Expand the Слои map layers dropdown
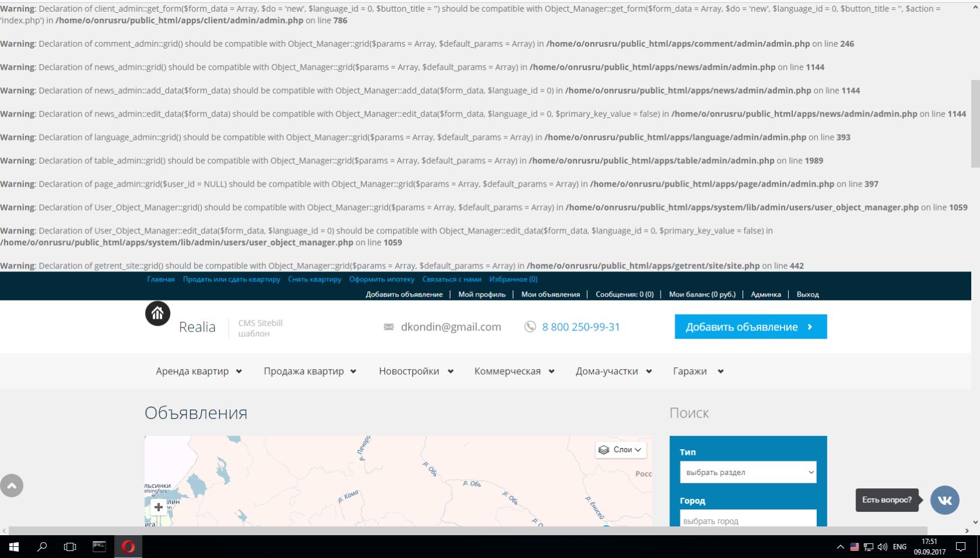This screenshot has width=980, height=558. pyautogui.click(x=621, y=450)
